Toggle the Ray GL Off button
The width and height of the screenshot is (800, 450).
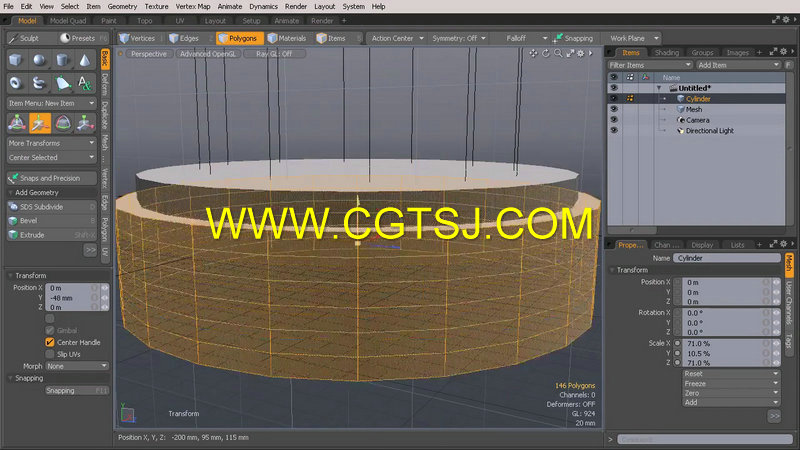coord(274,54)
